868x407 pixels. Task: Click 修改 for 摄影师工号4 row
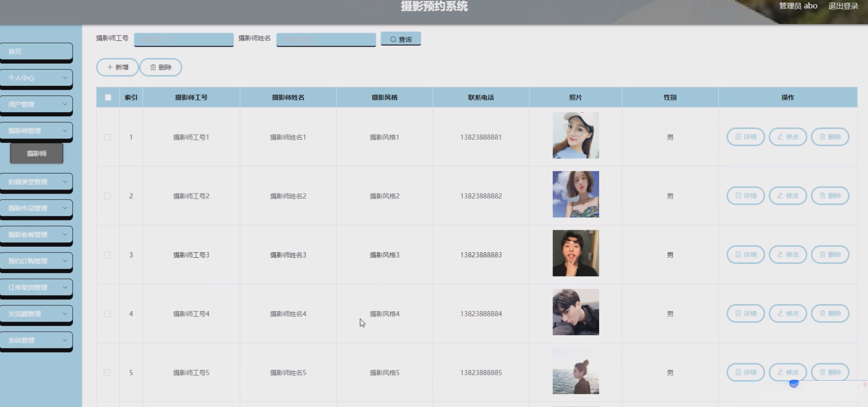coord(788,313)
